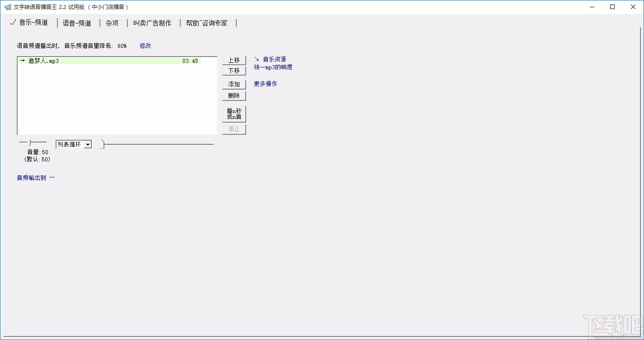Click 删除 to remove selected track
This screenshot has height=340, width=644.
tap(233, 95)
